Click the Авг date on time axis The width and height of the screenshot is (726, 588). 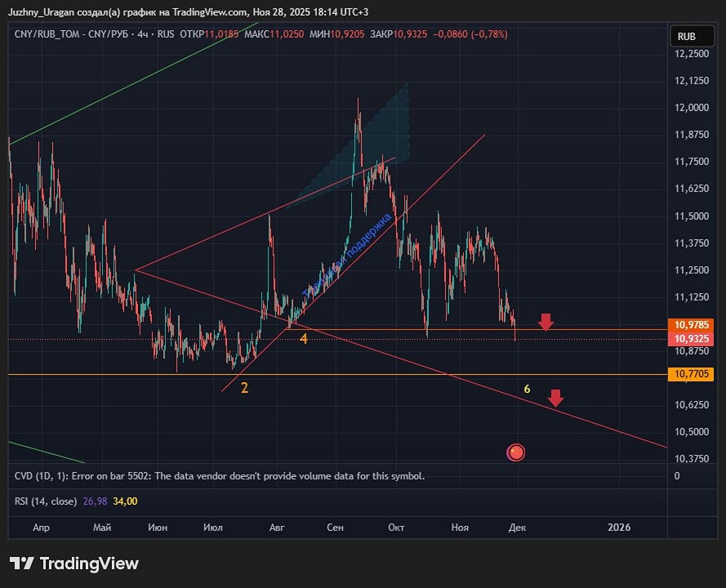coord(277,528)
